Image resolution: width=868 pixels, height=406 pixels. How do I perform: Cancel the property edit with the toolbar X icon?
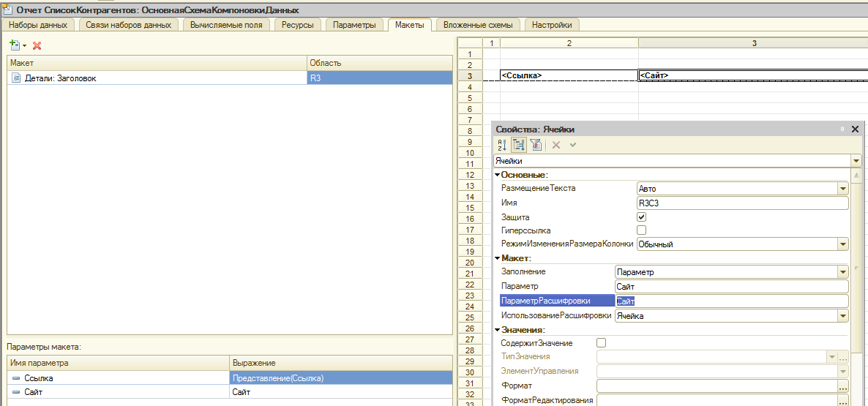point(556,145)
